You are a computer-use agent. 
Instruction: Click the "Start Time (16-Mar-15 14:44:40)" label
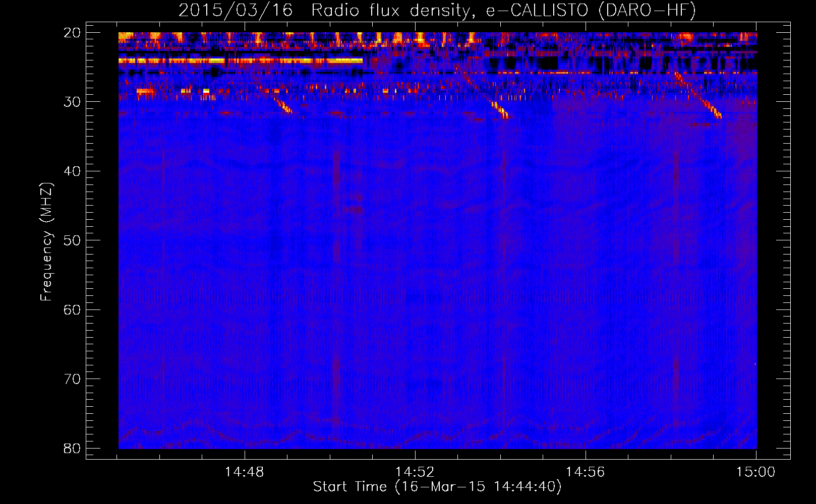click(x=437, y=487)
